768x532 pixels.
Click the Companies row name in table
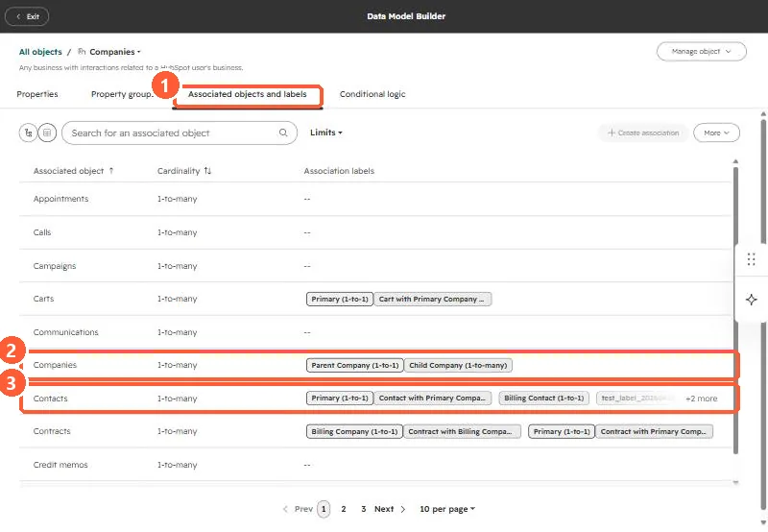55,365
